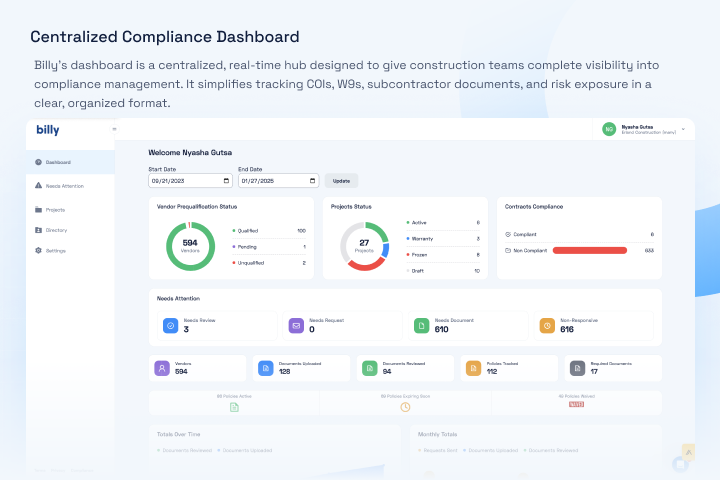The width and height of the screenshot is (720, 480).
Task: Click the Required Documents gray icon
Action: (x=578, y=368)
